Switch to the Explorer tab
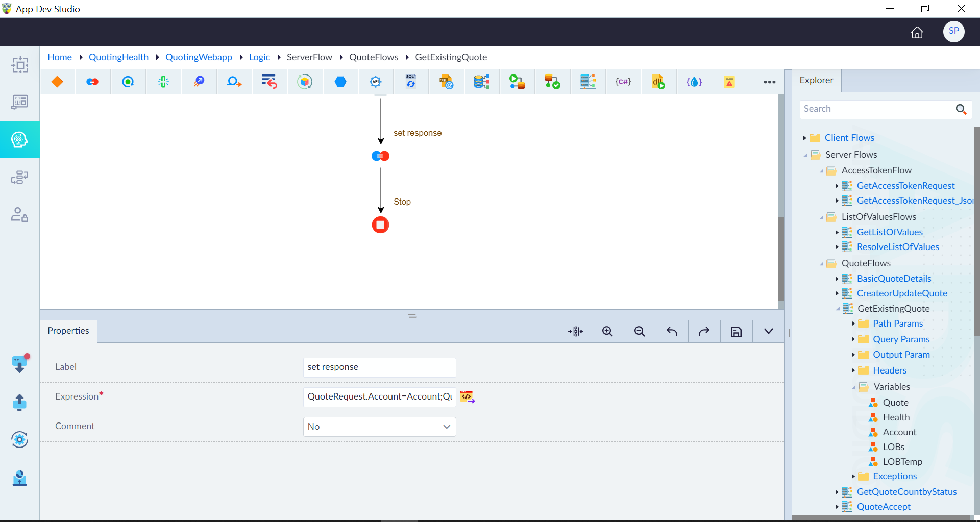 pos(816,80)
